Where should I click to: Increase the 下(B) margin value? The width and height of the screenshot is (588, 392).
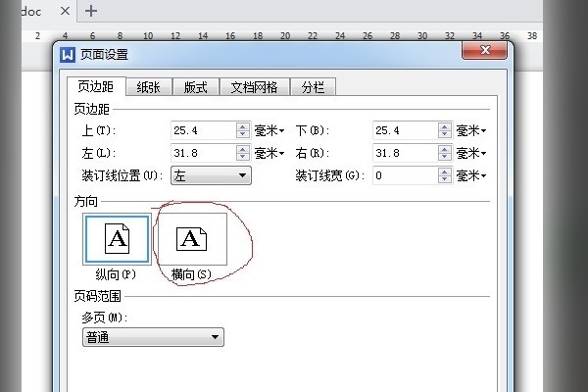click(x=445, y=126)
